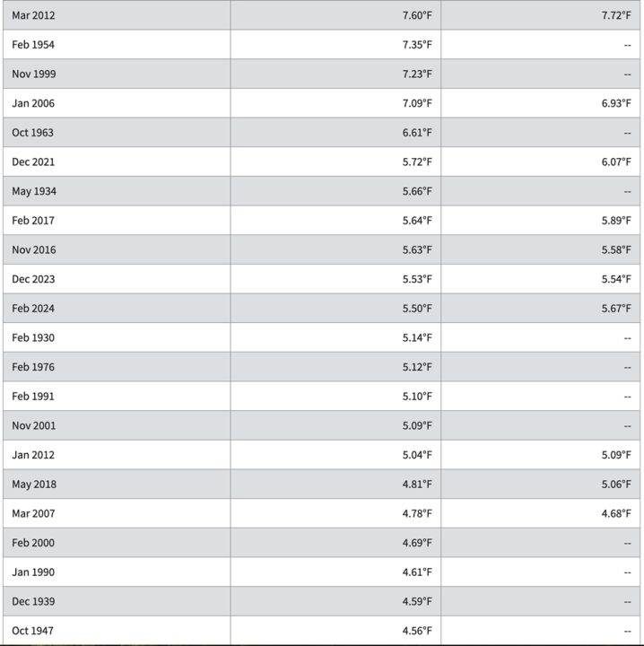Click the 5.14°F value for Feb 1930
Viewport: 644px width, 646px height.
tap(417, 337)
